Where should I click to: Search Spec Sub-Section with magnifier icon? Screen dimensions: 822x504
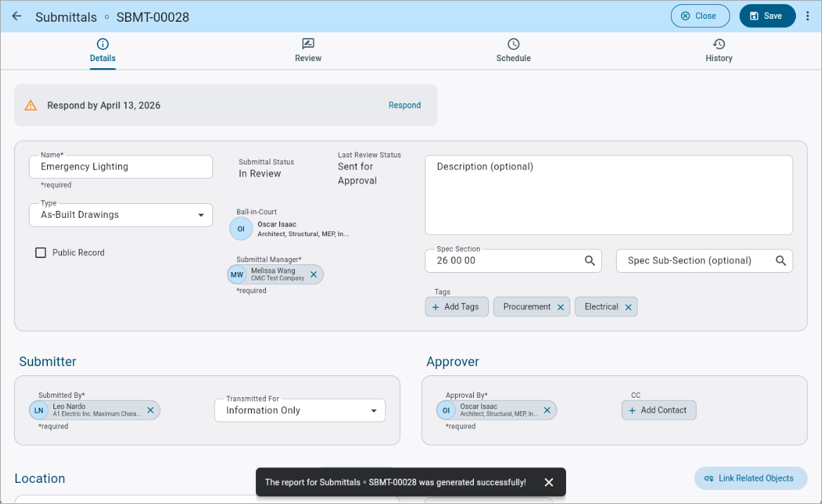(781, 260)
